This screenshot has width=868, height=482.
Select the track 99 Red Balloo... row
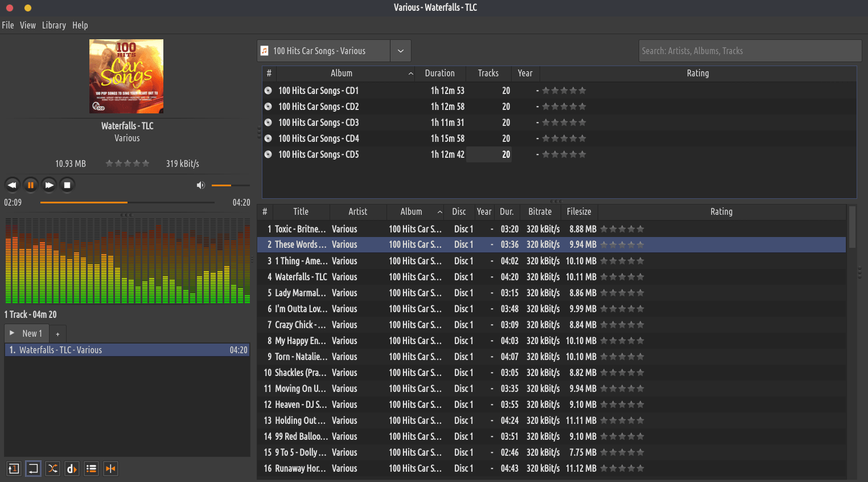551,436
